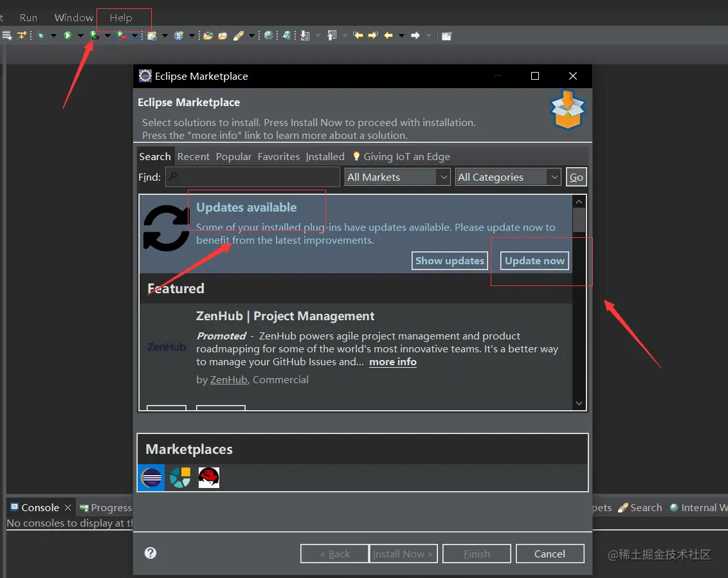Click the Search flashlight icon in toolbar
Screen dimensions: 728x578
[238, 35]
